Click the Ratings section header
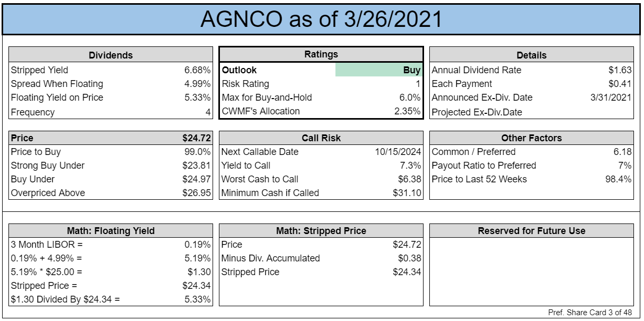This screenshot has height=321, width=644. tap(321, 54)
